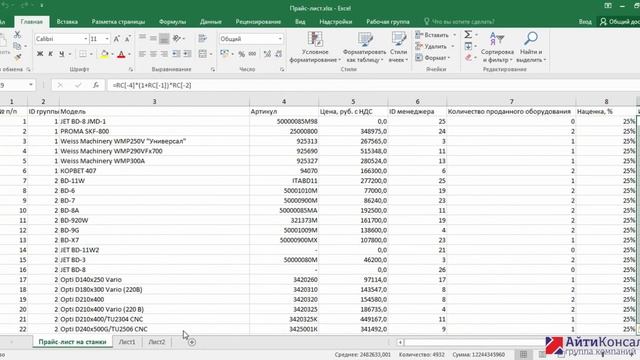This screenshot has height=360, width=640.
Task: Toggle bold formatting
Action: pos(40,54)
